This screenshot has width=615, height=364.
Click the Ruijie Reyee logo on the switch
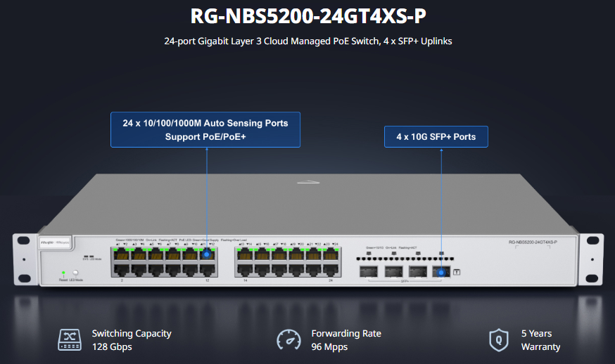(55, 242)
